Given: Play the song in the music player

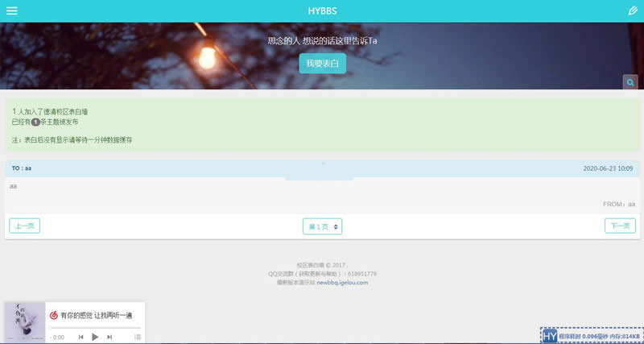Looking at the screenshot, I should (95, 337).
